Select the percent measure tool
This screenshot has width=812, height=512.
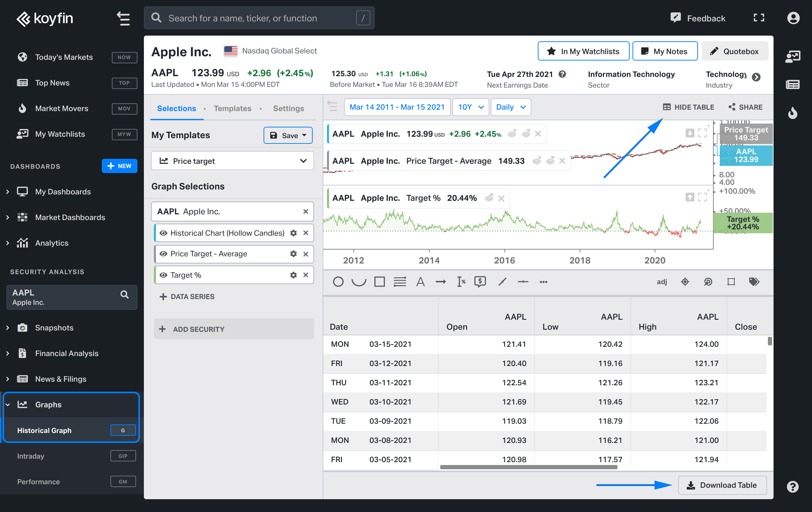pyautogui.click(x=461, y=282)
